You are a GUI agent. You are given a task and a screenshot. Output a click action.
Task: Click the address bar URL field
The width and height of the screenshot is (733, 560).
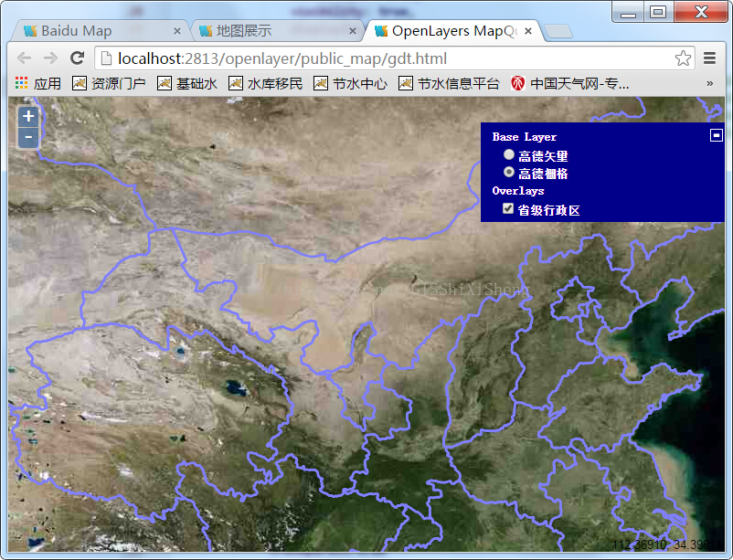394,58
